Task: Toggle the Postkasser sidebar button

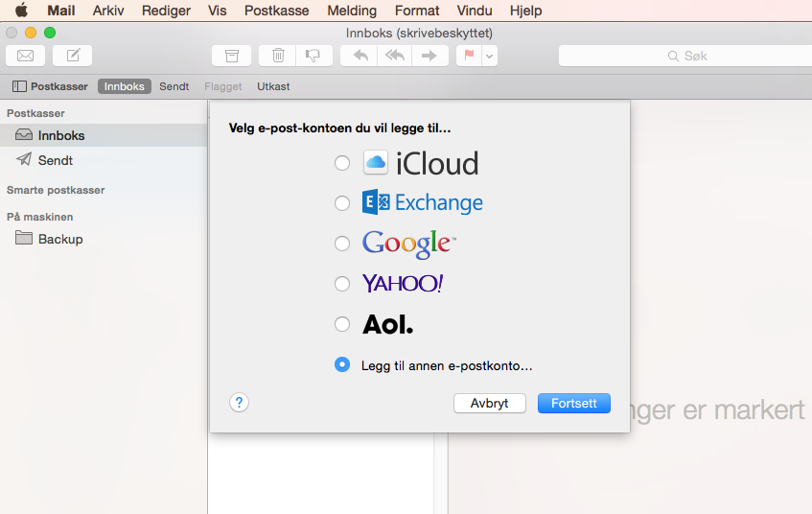Action: pyautogui.click(x=50, y=86)
